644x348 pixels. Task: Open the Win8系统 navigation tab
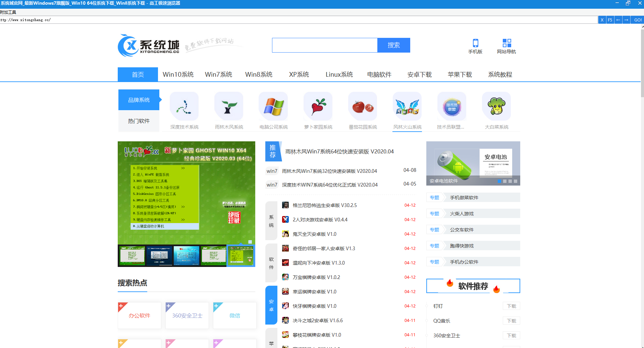click(x=259, y=74)
